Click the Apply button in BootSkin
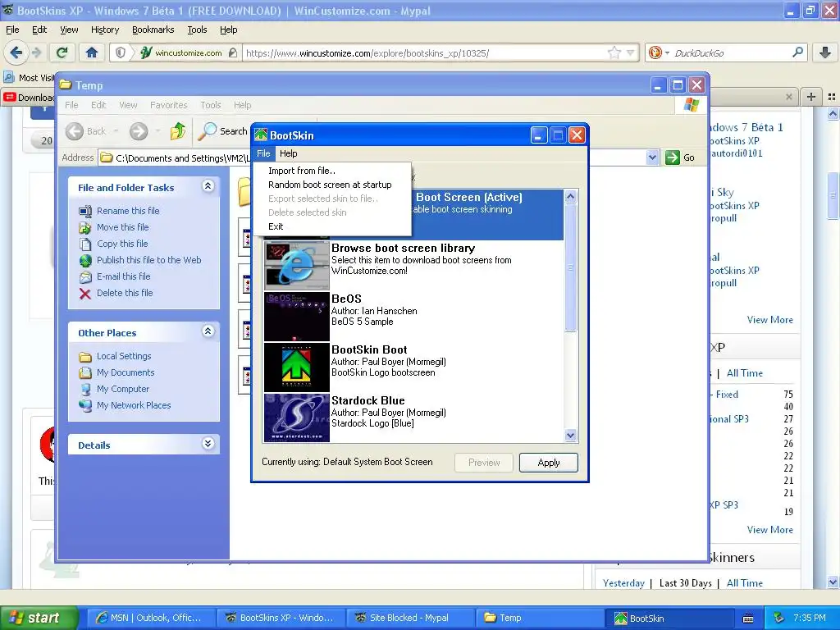The image size is (840, 630). coord(549,463)
